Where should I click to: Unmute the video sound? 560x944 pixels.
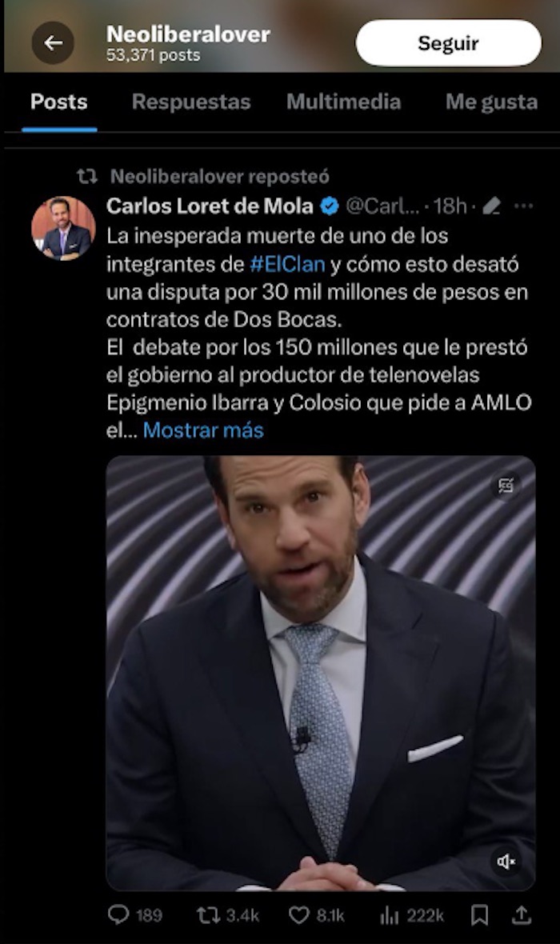click(x=506, y=862)
